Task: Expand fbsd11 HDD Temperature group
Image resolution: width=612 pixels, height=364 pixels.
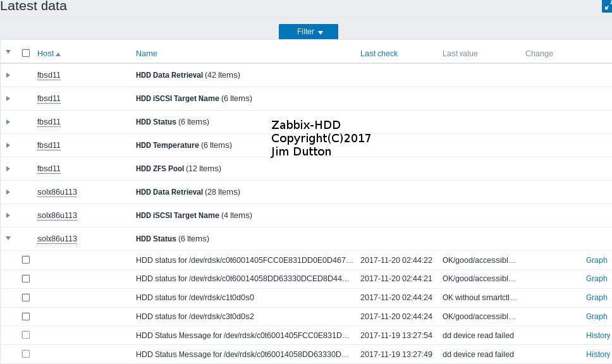Action: [x=8, y=145]
